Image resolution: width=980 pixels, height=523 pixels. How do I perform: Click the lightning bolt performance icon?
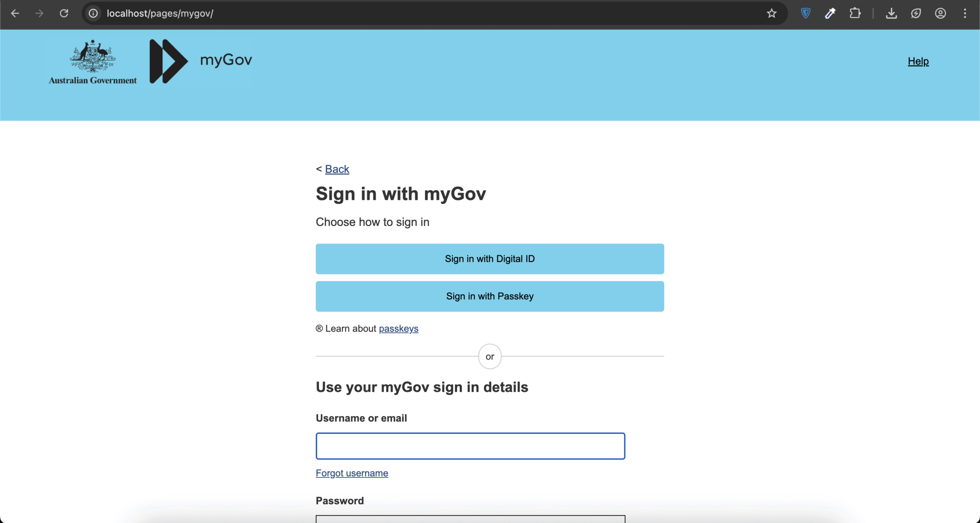click(x=916, y=13)
